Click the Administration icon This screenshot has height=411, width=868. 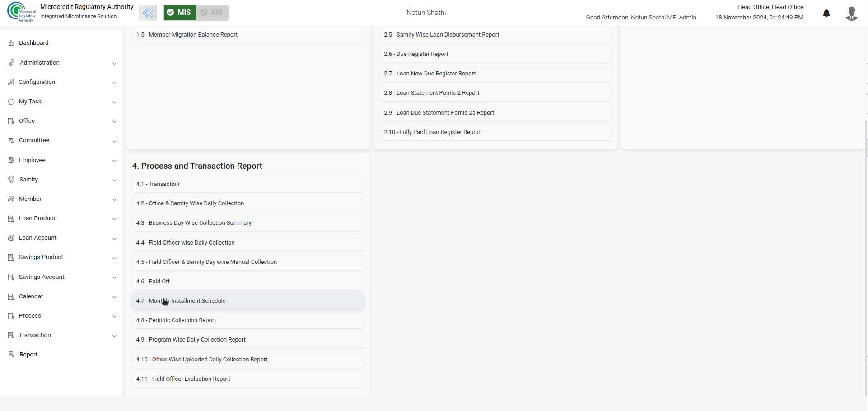point(11,63)
